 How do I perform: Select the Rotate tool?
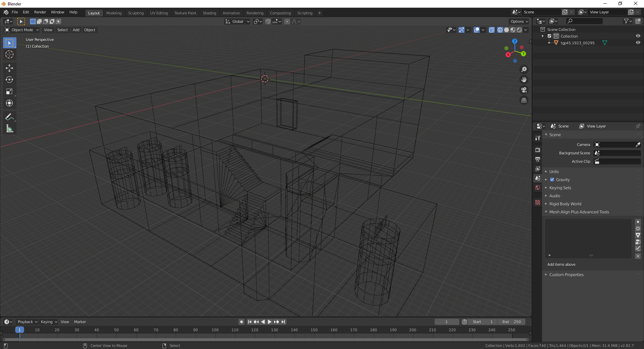coord(9,79)
